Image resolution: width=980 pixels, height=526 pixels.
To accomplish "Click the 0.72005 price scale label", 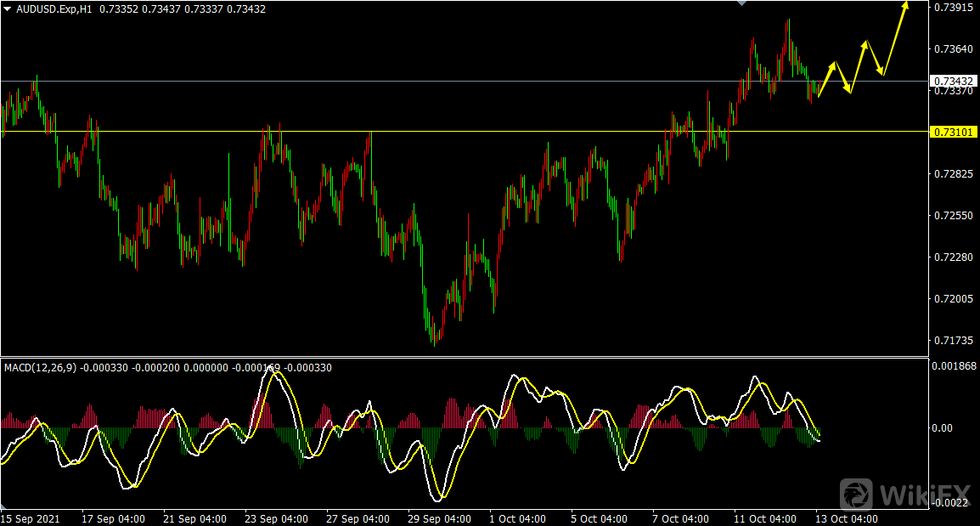I will point(953,299).
